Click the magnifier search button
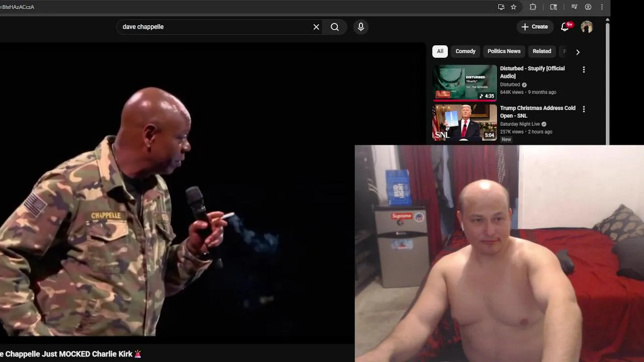Image resolution: width=644 pixels, height=362 pixels. coord(335,27)
